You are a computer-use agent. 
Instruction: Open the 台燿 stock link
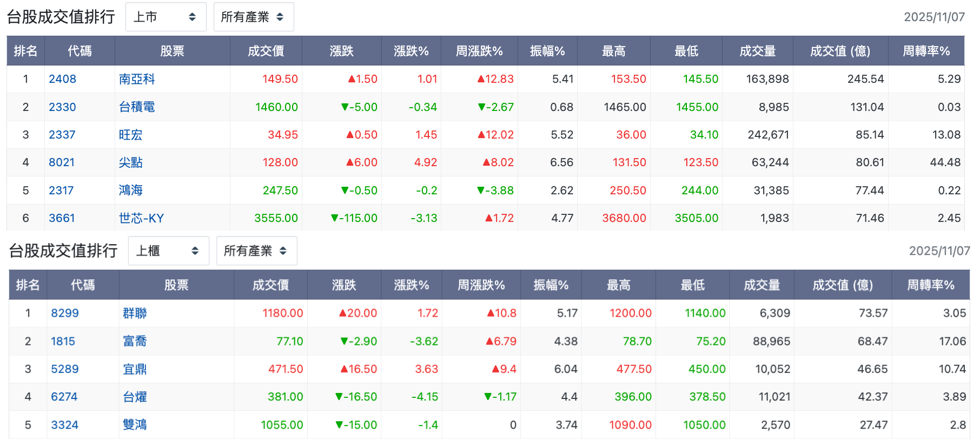pos(135,397)
